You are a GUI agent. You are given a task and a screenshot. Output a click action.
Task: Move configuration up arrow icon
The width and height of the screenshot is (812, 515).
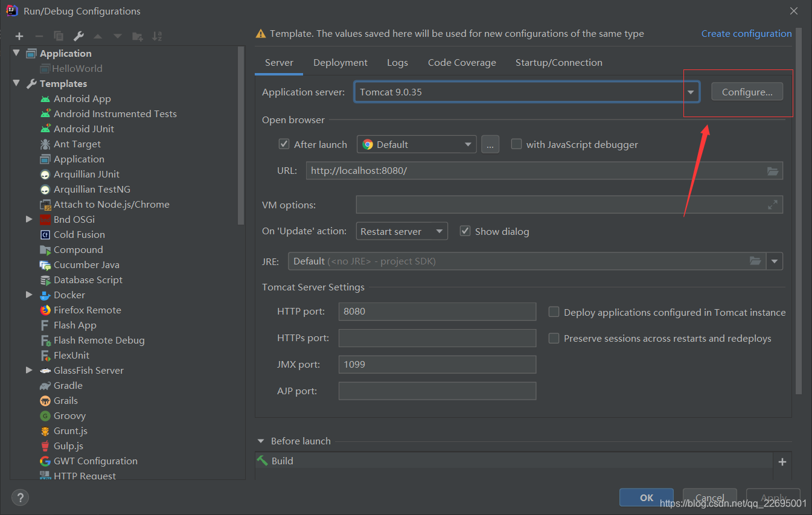pyautogui.click(x=98, y=36)
